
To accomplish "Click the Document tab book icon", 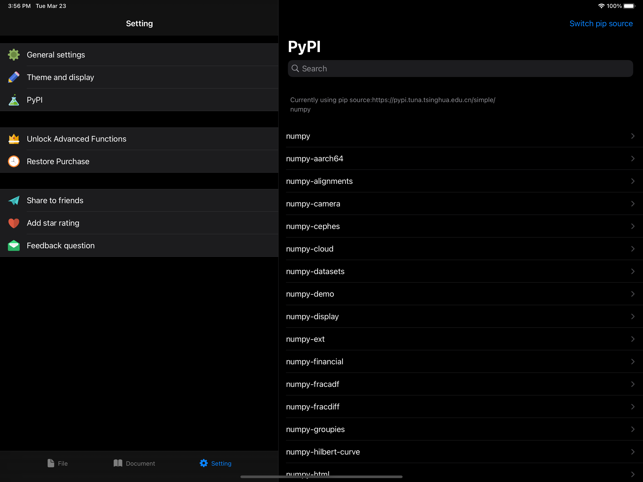I will [118, 463].
